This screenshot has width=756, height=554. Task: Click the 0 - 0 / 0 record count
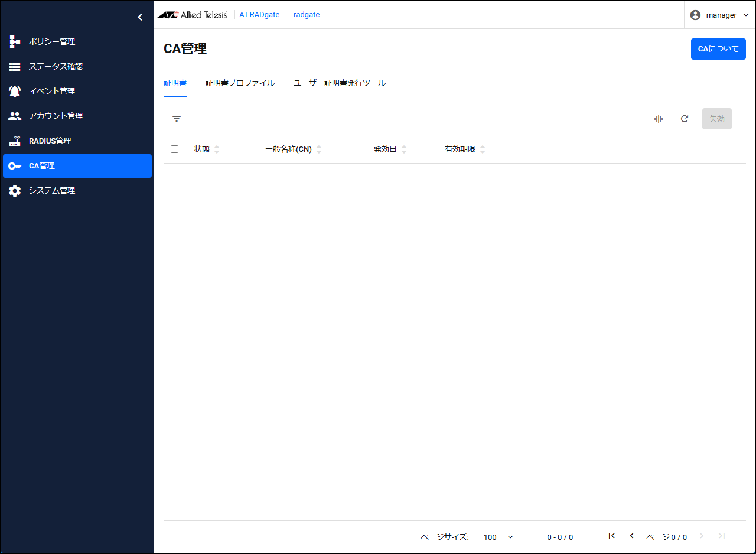coord(560,537)
